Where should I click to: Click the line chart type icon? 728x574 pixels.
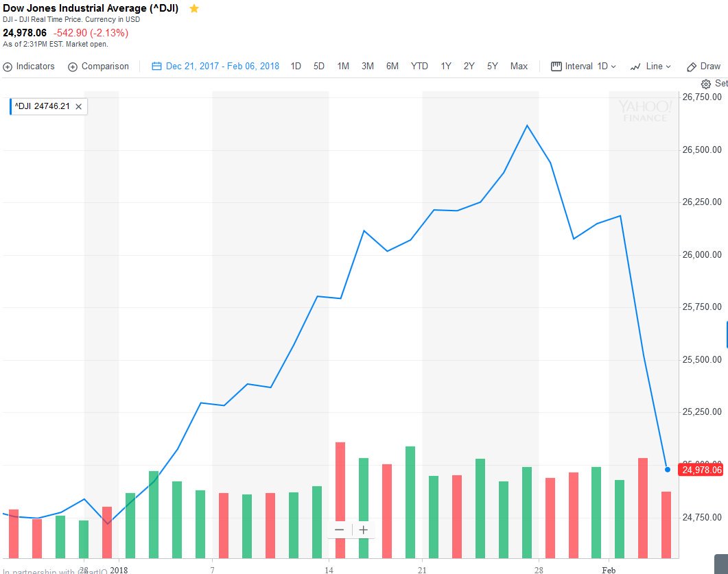(x=635, y=67)
